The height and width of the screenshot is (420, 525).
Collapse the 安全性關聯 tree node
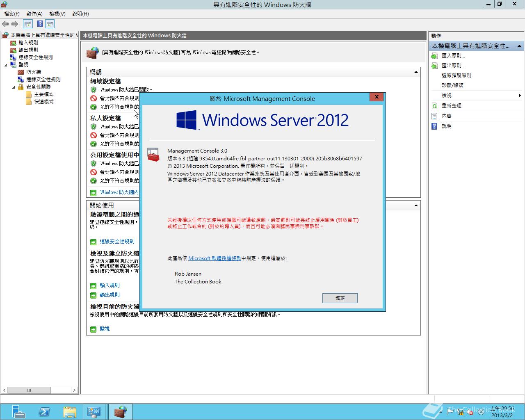click(x=14, y=87)
